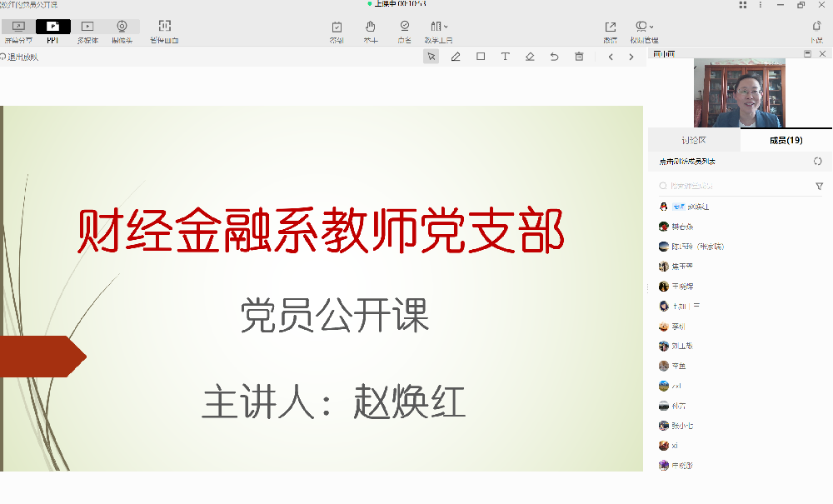833x504 pixels.
Task: Open the members (成员) tab
Action: tap(786, 140)
